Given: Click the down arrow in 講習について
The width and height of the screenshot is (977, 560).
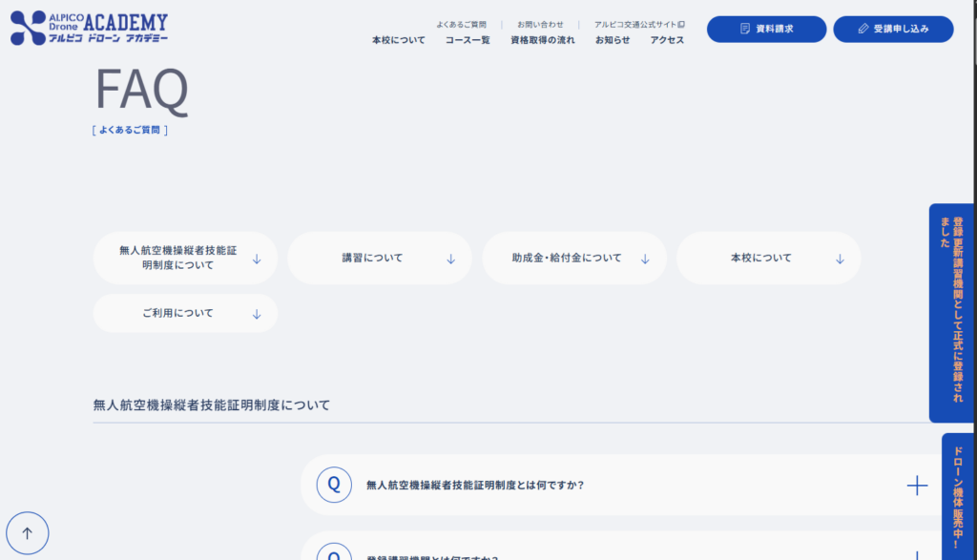Looking at the screenshot, I should pyautogui.click(x=450, y=259).
